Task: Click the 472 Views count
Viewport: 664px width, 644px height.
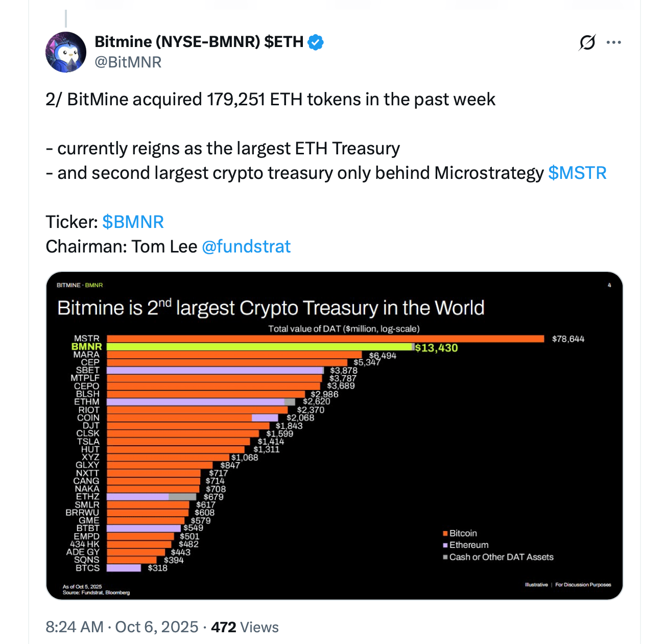Action: coord(245,627)
